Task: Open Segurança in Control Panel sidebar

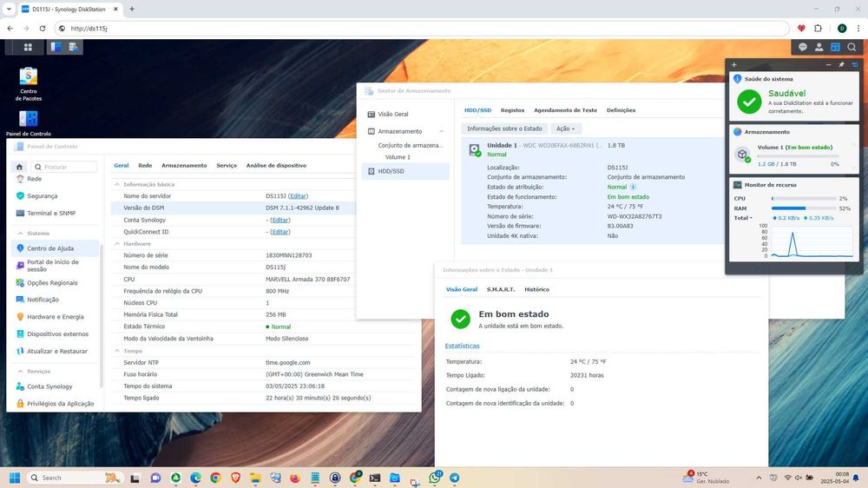Action: click(x=42, y=196)
